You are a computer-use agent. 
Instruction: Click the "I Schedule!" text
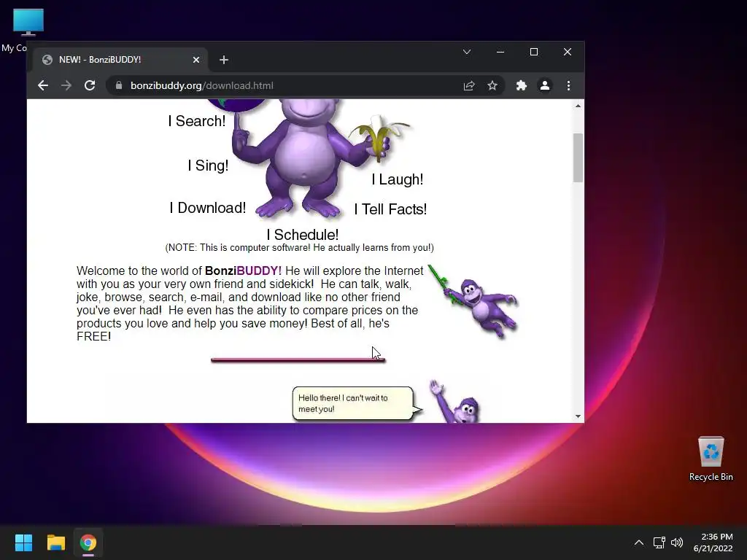click(x=303, y=235)
